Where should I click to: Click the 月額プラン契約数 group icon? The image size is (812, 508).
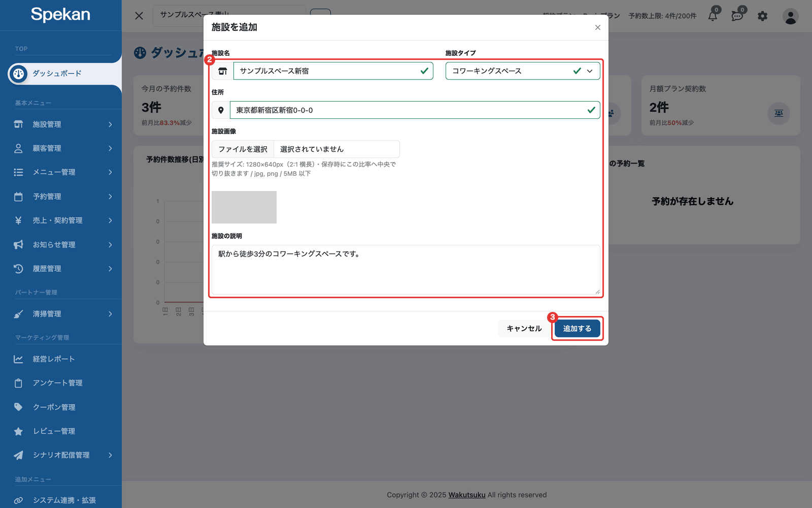coord(779,113)
